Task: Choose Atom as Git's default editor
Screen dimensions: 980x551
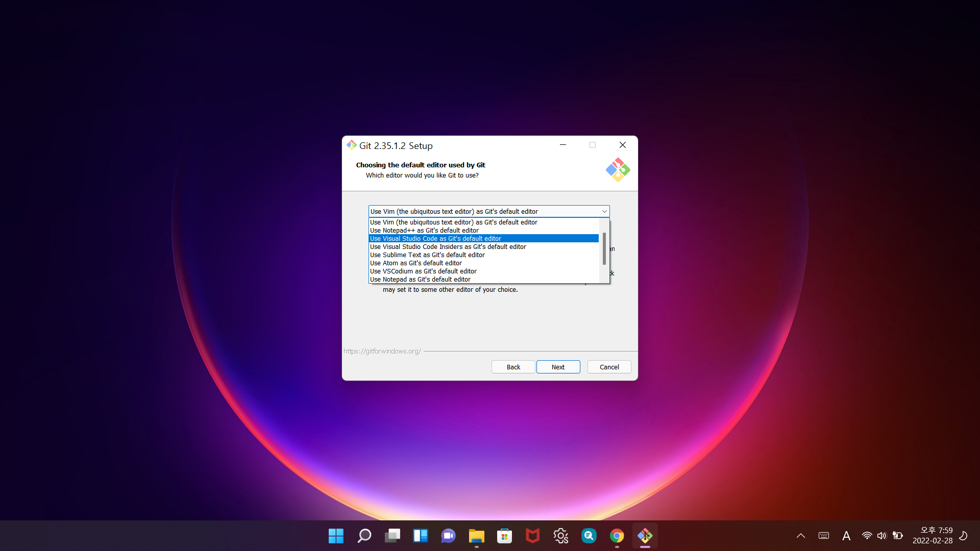Action: [x=415, y=263]
